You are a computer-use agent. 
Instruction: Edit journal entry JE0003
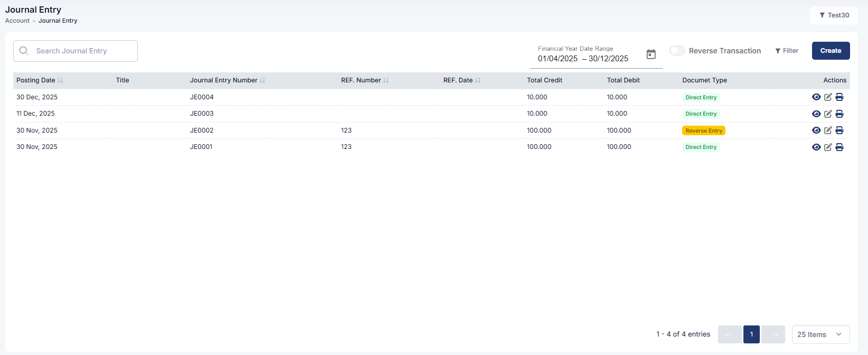pos(828,114)
